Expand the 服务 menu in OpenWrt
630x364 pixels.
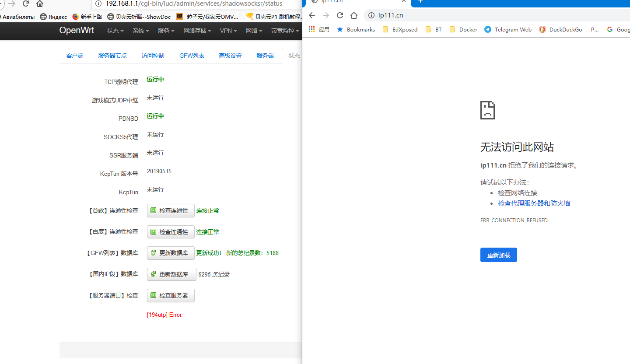pos(166,31)
